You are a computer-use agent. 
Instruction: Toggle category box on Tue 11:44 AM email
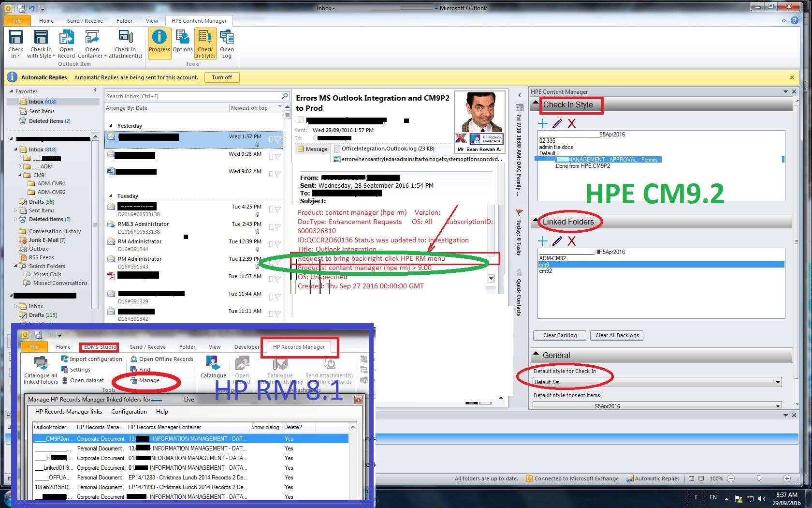tap(271, 297)
